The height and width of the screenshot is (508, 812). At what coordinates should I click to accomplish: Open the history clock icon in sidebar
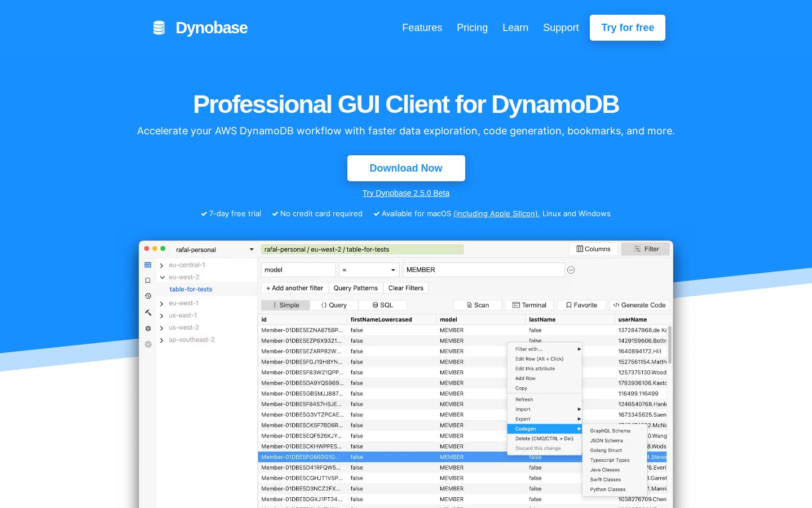coord(148,296)
